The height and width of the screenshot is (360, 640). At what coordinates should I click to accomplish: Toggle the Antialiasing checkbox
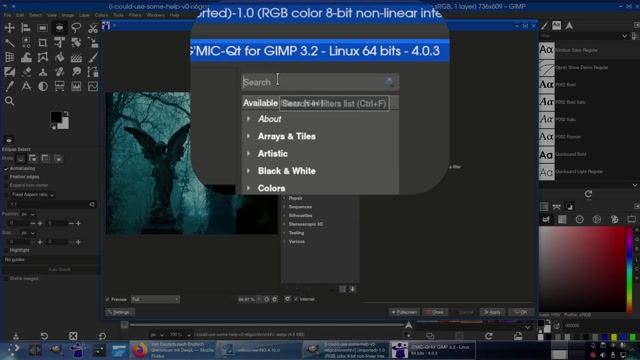coord(6,169)
